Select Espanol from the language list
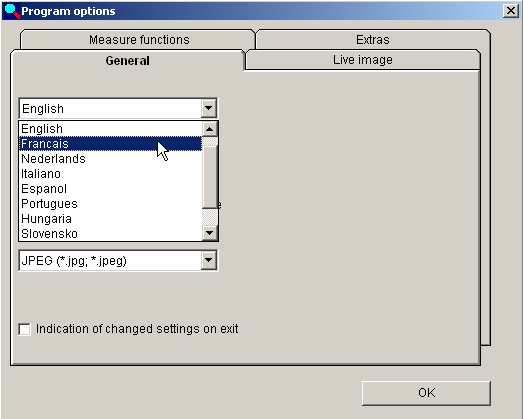523x419 pixels. click(110, 189)
